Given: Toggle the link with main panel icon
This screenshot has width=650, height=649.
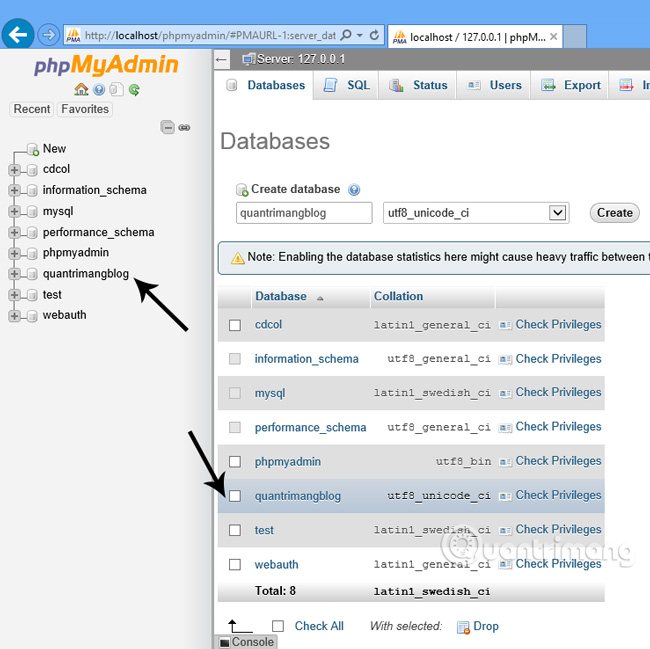Looking at the screenshot, I should pyautogui.click(x=184, y=128).
